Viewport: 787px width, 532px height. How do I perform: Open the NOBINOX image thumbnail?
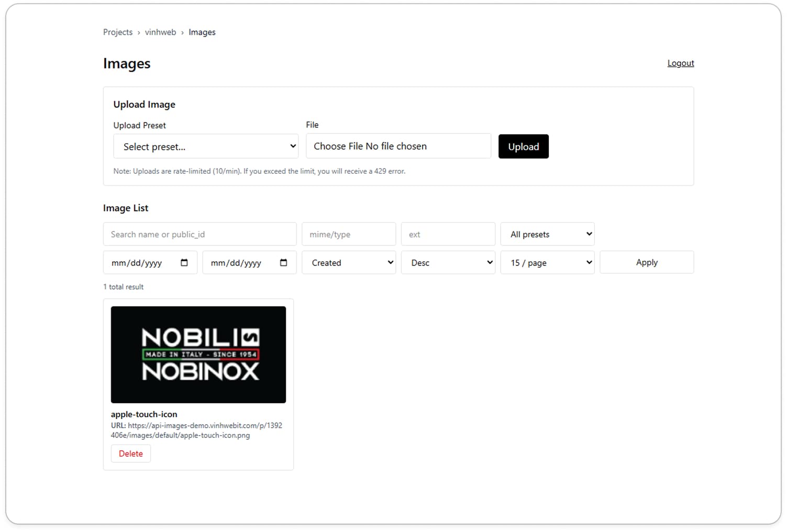pyautogui.click(x=198, y=354)
